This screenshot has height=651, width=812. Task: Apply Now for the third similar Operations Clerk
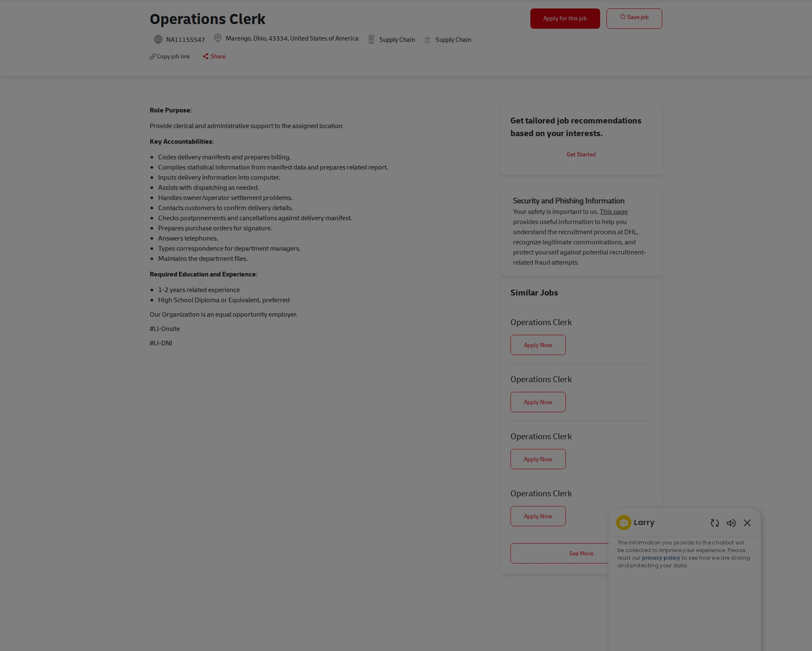click(538, 459)
